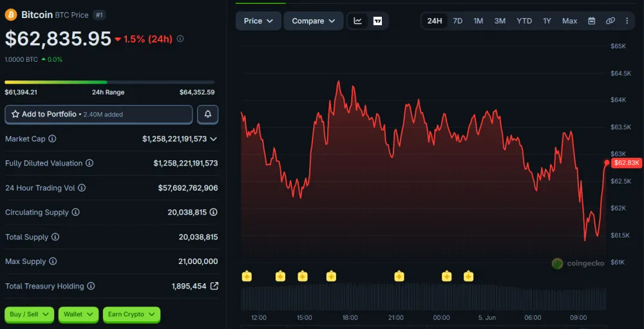Viewport: 644px width, 329px height.
Task: Click the 24h high $64,352.59
Action: pyautogui.click(x=197, y=93)
